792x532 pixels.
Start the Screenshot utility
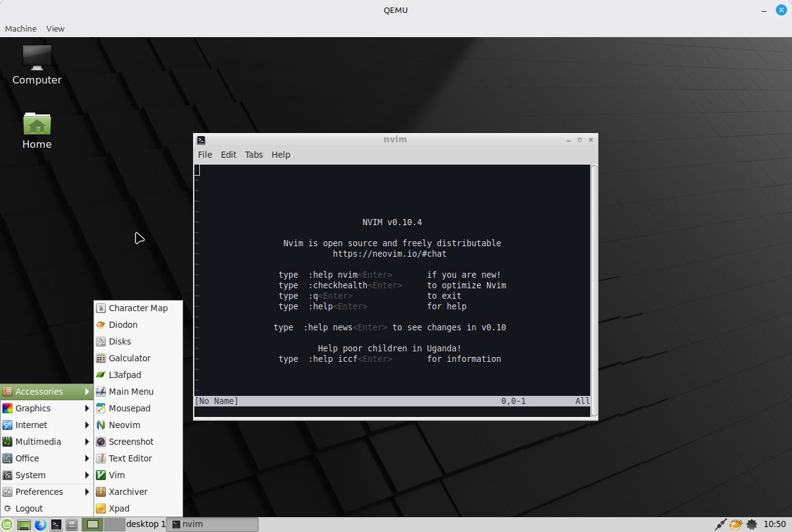(131, 442)
